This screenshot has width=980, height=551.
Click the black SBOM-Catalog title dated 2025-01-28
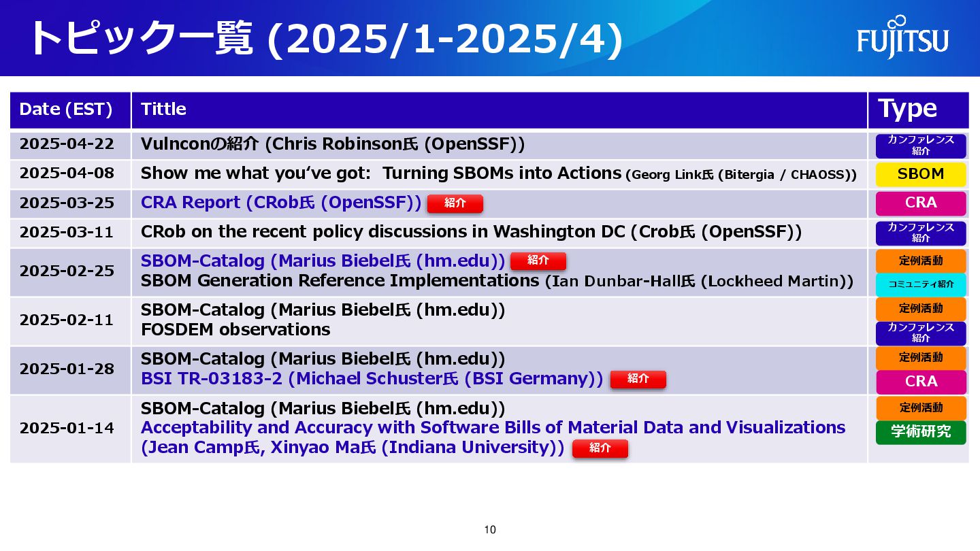(323, 359)
